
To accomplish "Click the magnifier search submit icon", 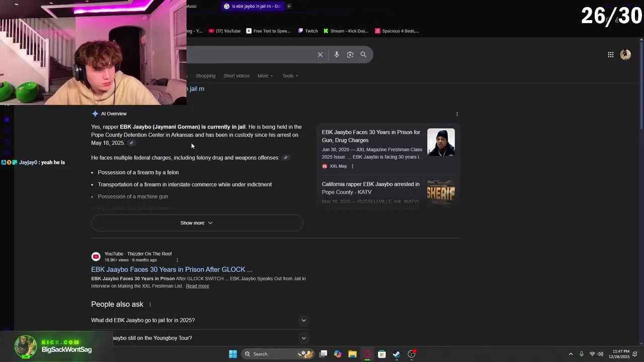I will (363, 55).
